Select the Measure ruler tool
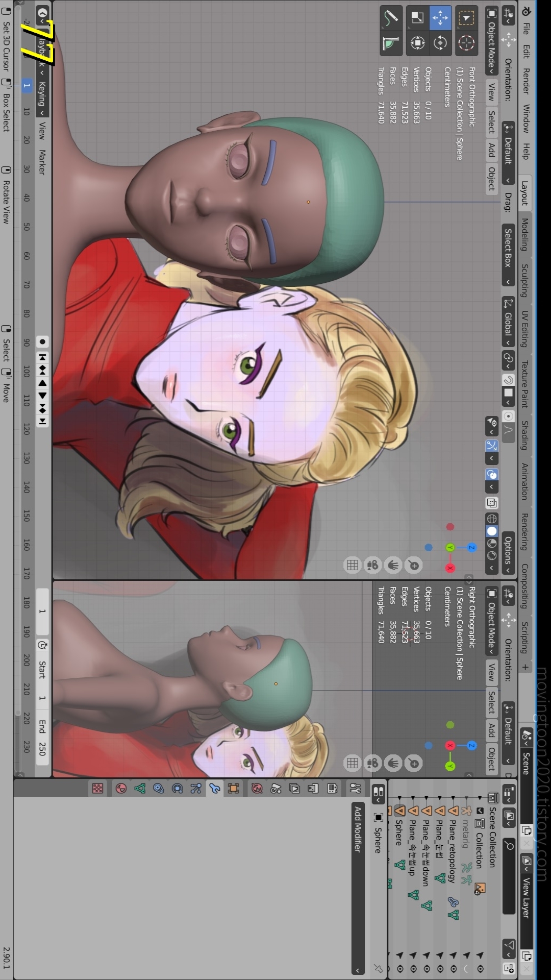This screenshot has height=980, width=551. pyautogui.click(x=391, y=43)
